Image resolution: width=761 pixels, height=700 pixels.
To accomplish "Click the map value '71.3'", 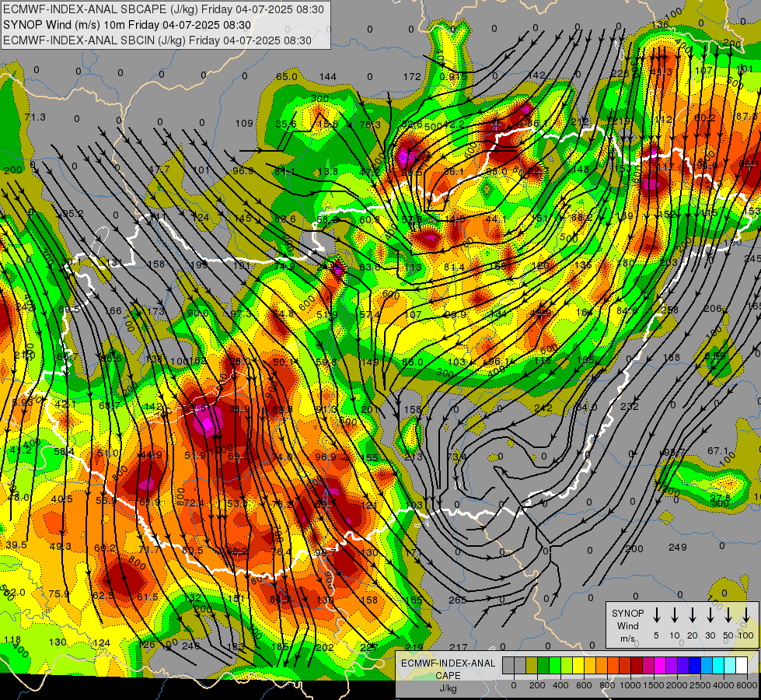I will tap(35, 117).
